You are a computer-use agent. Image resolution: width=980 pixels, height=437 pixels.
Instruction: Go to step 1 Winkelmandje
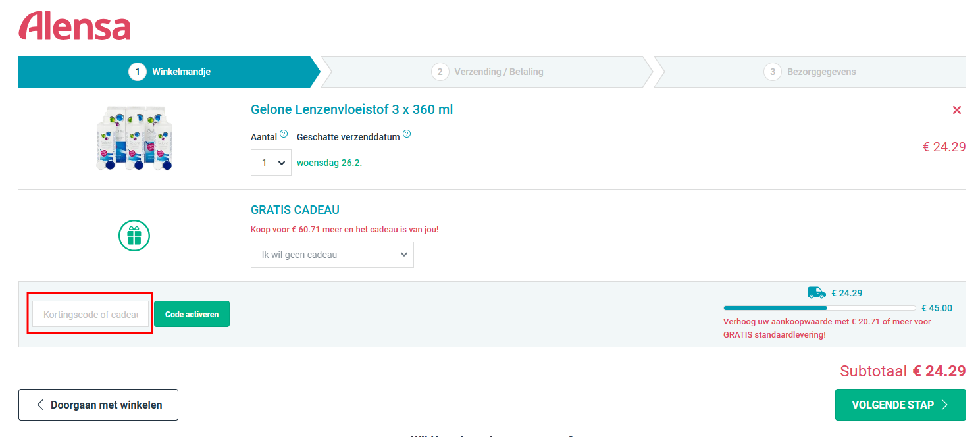coord(169,72)
